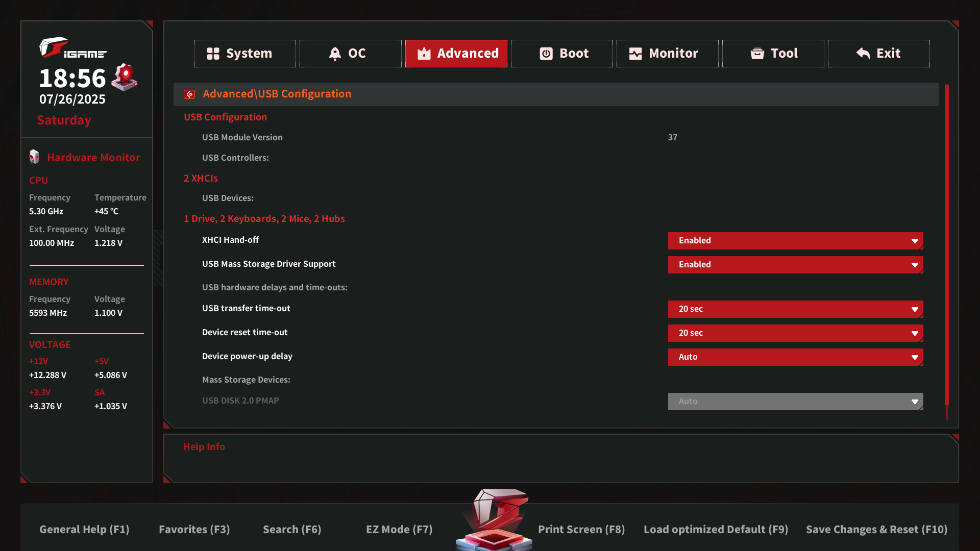980x551 pixels.
Task: Select the Advanced tab
Action: point(456,54)
